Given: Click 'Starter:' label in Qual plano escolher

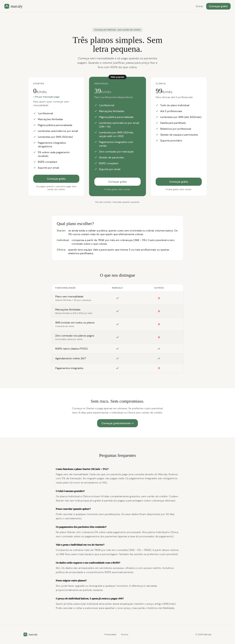Looking at the screenshot, I should 61,231.
